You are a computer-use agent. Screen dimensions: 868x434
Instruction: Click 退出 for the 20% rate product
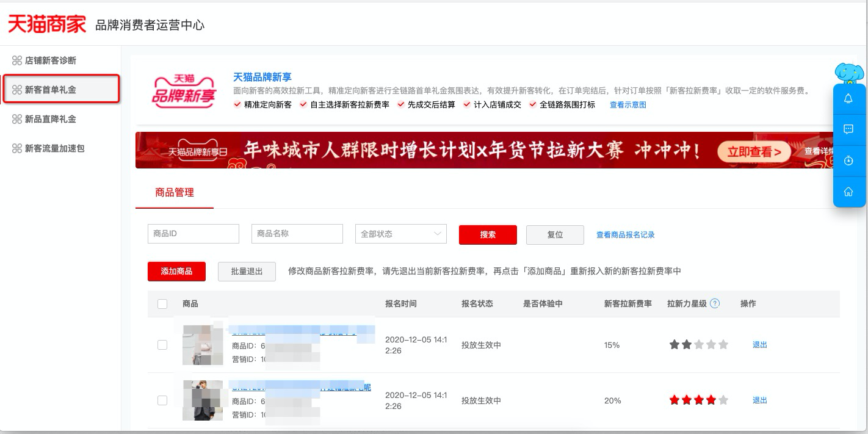click(760, 400)
